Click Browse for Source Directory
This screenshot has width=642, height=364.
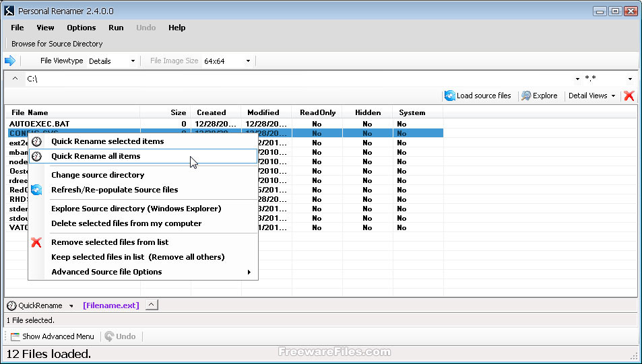pyautogui.click(x=57, y=44)
